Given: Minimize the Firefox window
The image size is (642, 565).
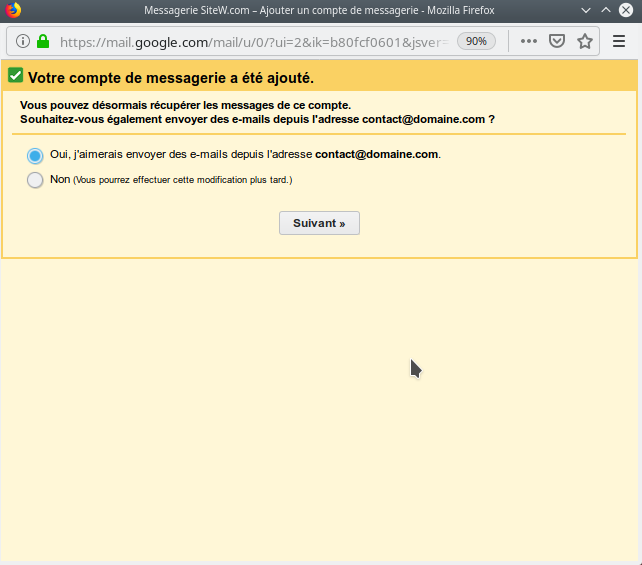Looking at the screenshot, I should point(583,9).
